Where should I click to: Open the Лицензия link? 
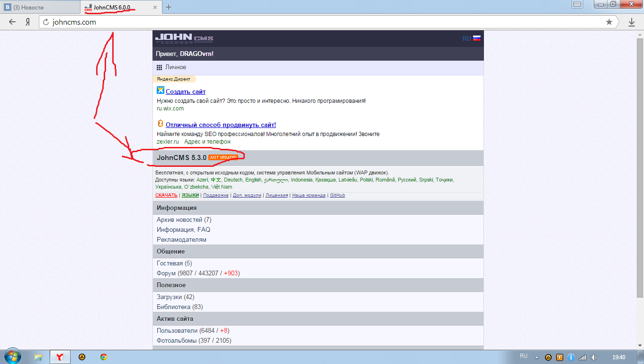pyautogui.click(x=277, y=195)
